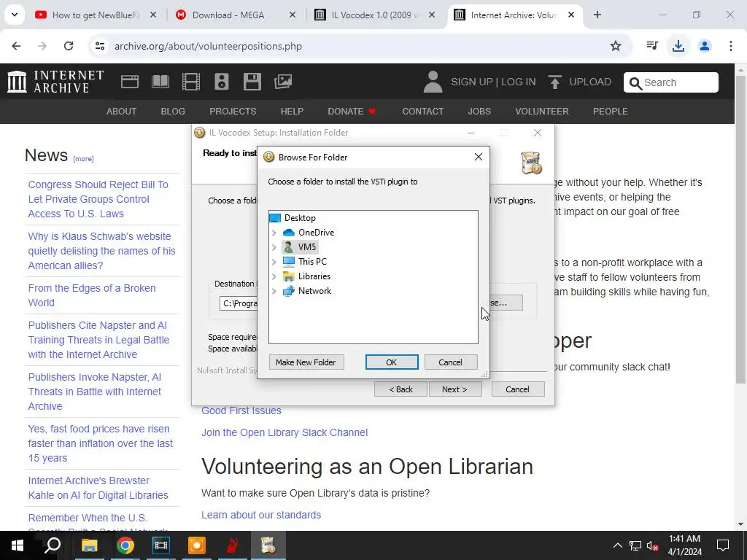Bookmark this page with the star
This screenshot has height=560, width=747.
click(x=616, y=46)
